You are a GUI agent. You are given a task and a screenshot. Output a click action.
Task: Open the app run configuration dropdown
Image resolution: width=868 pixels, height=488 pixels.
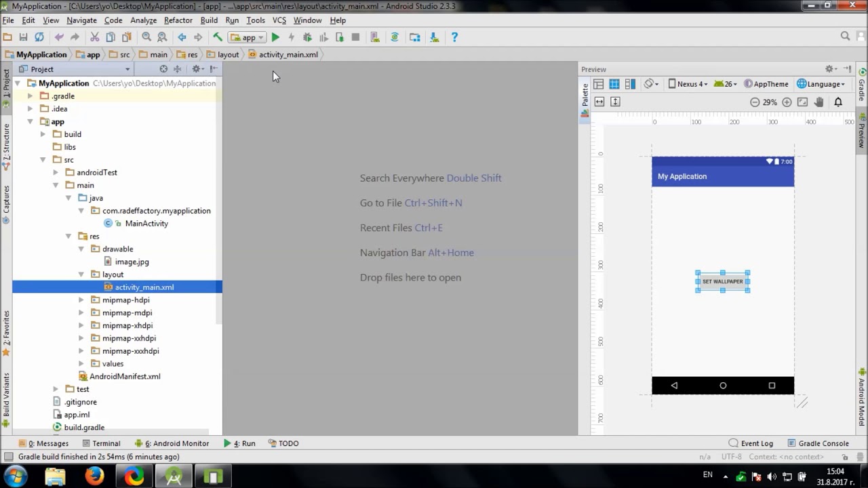tap(247, 37)
